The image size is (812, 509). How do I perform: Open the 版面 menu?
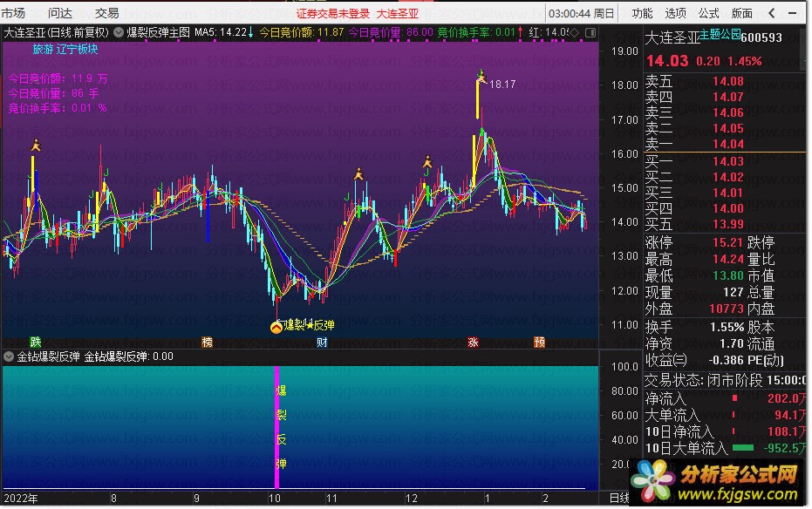click(x=741, y=13)
